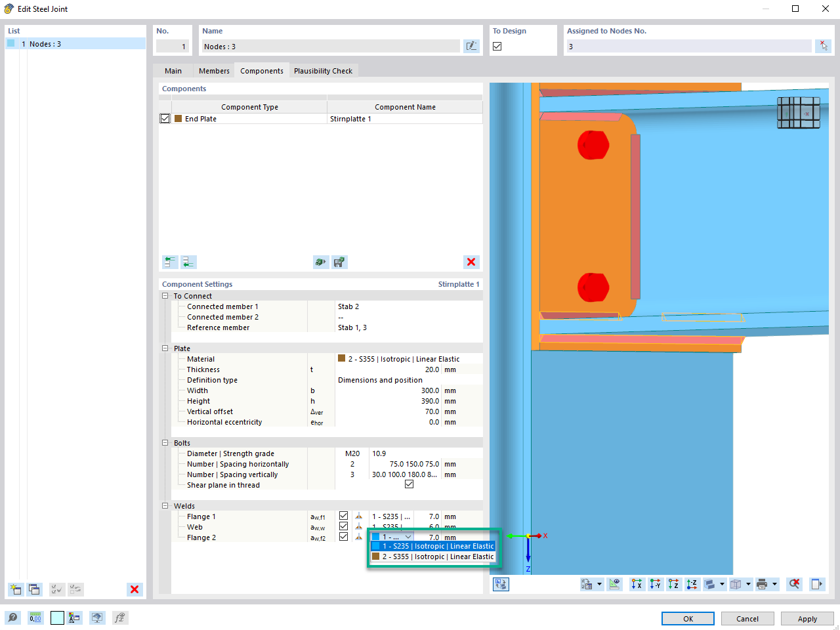This screenshot has height=630, width=840.
Task: Click the Cancel button
Action: point(747,619)
